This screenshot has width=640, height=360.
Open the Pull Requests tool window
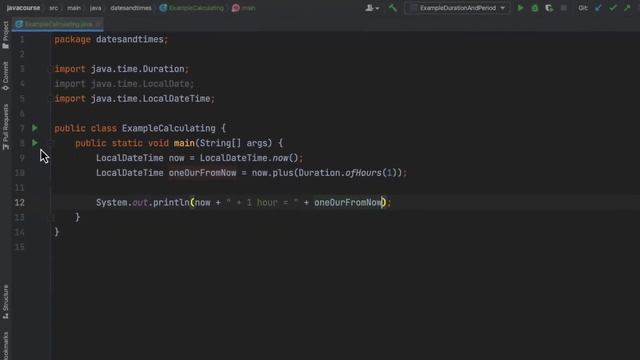[x=5, y=127]
